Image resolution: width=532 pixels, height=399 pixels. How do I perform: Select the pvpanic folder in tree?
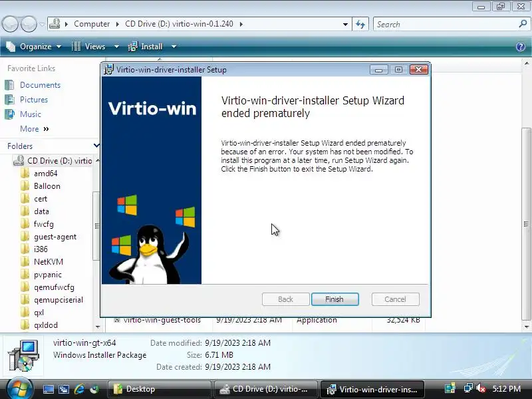pos(48,275)
